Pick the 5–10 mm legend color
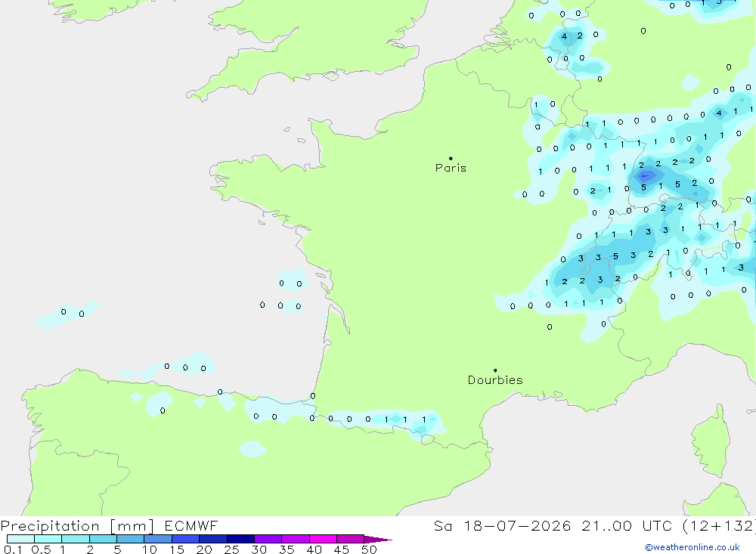This screenshot has height=554, width=756. [131, 539]
